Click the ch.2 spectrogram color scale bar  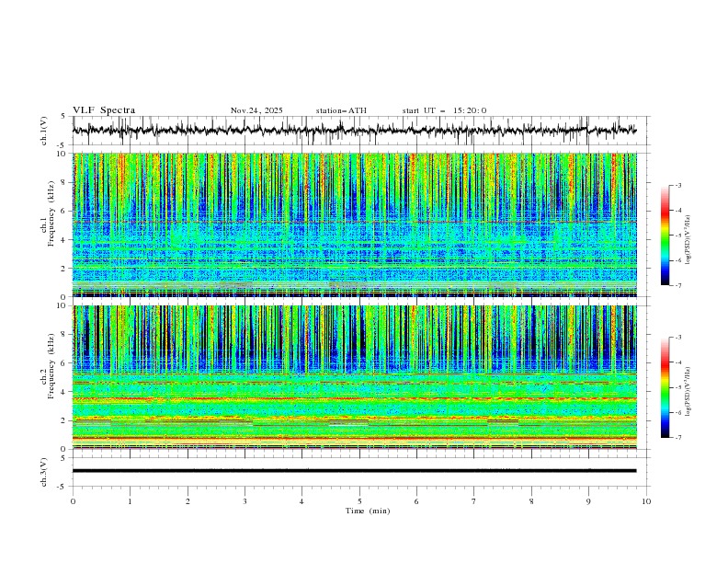pos(665,387)
